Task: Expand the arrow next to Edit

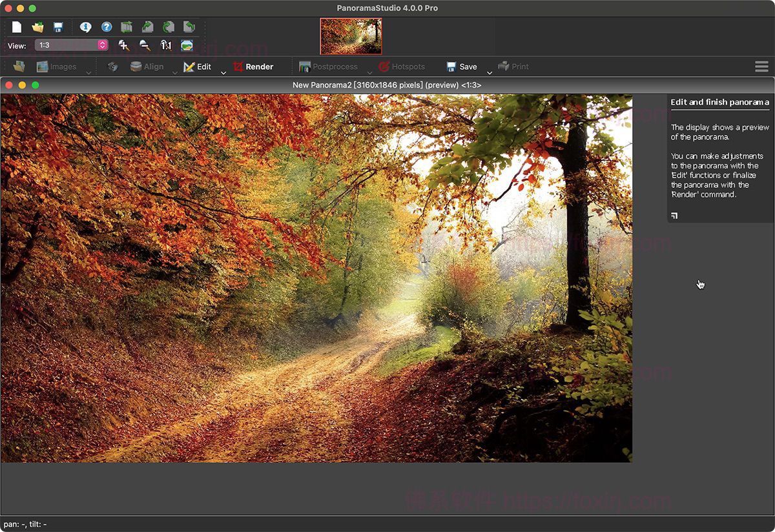Action: [223, 72]
